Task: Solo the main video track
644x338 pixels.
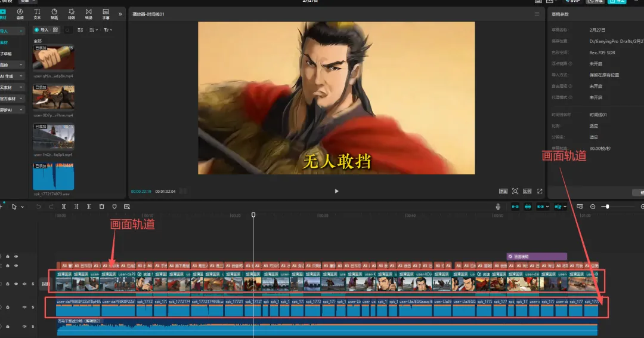Action: (x=33, y=284)
